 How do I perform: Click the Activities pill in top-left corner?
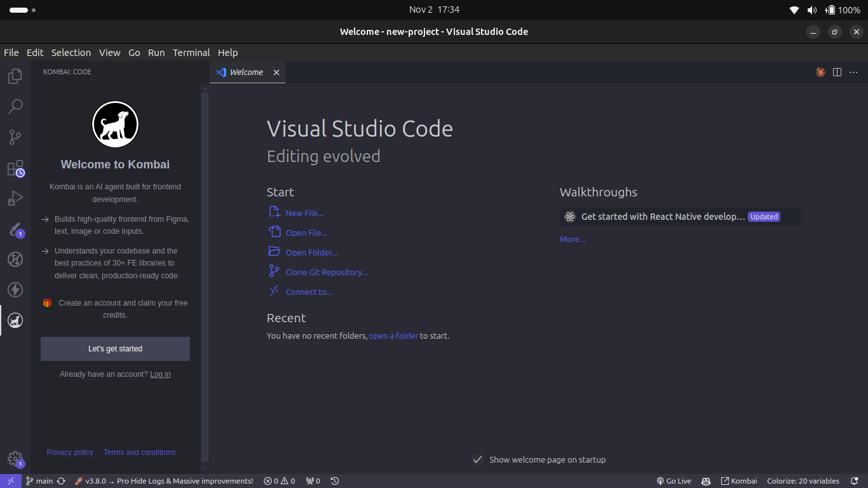click(22, 10)
